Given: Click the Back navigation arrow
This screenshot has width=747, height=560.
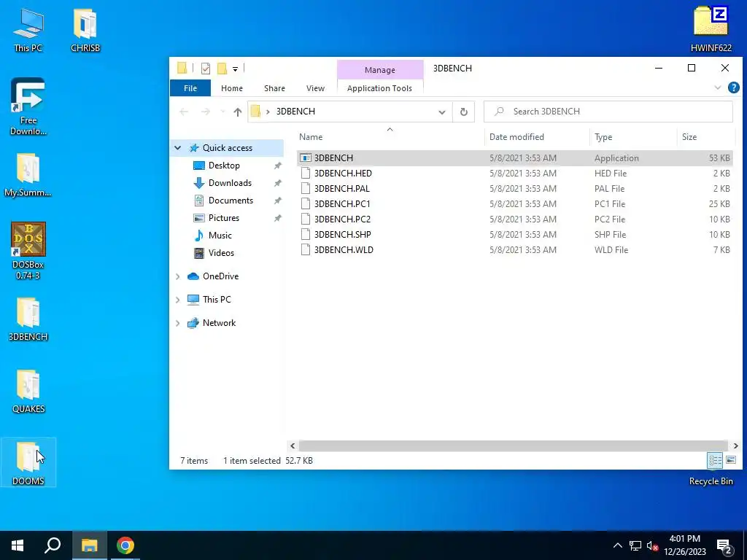Looking at the screenshot, I should [x=184, y=112].
